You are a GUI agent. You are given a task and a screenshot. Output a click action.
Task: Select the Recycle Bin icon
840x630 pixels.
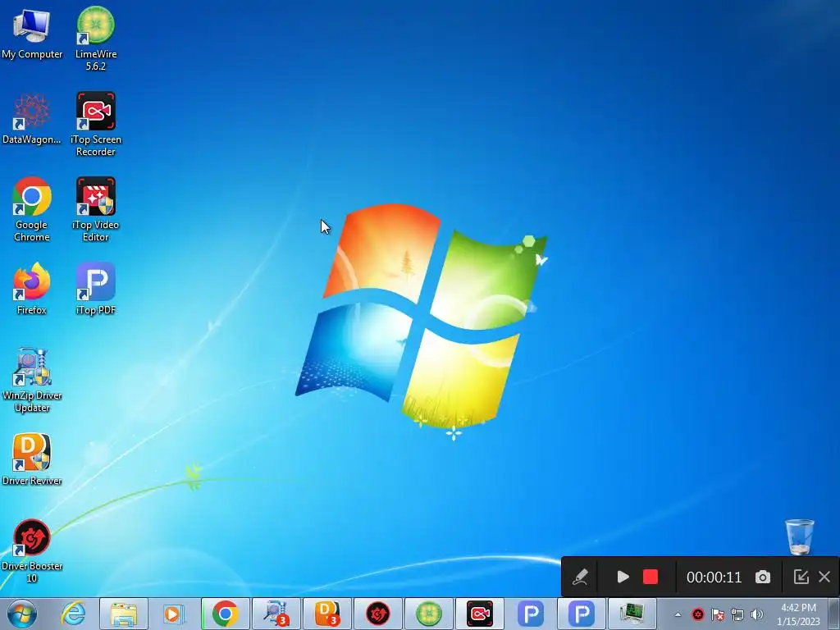(x=800, y=536)
